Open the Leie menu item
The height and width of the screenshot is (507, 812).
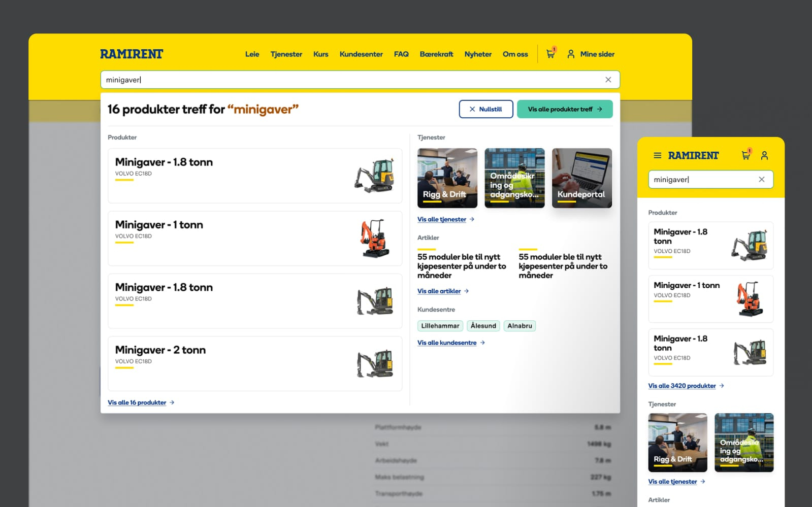click(x=252, y=54)
